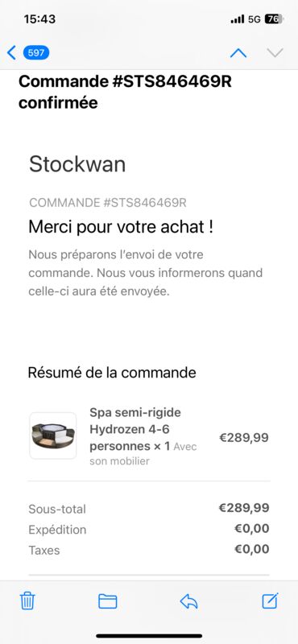Select the COMMANDE #STS846469R order number text
298x644 pixels.
coord(108,203)
